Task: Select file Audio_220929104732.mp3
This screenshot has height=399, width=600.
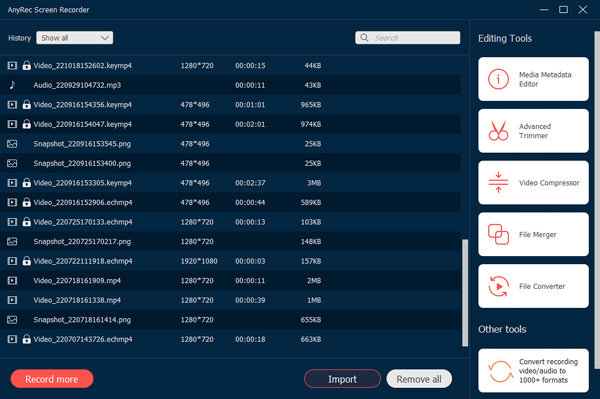Action: [x=230, y=85]
